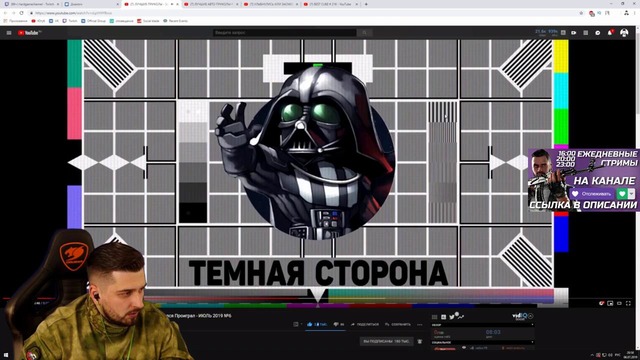The width and height of the screenshot is (640, 360).
Task: Close the active YouTube tab
Action: 177,4
